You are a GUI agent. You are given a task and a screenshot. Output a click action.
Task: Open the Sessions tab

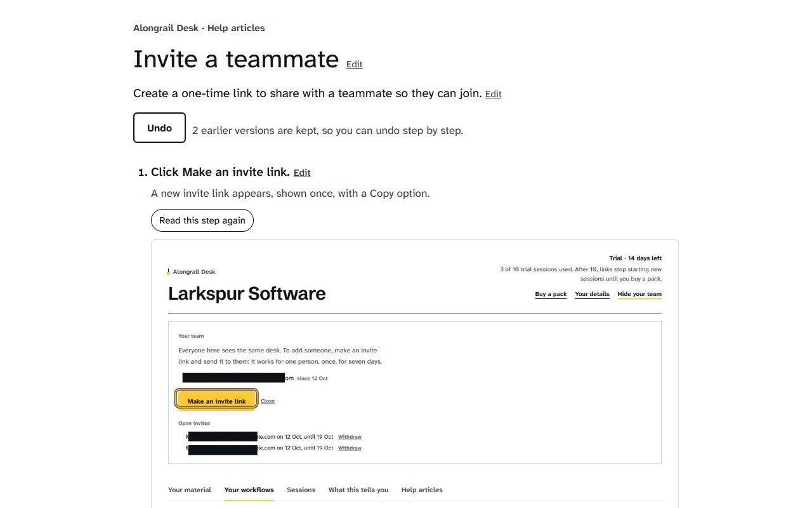point(301,490)
